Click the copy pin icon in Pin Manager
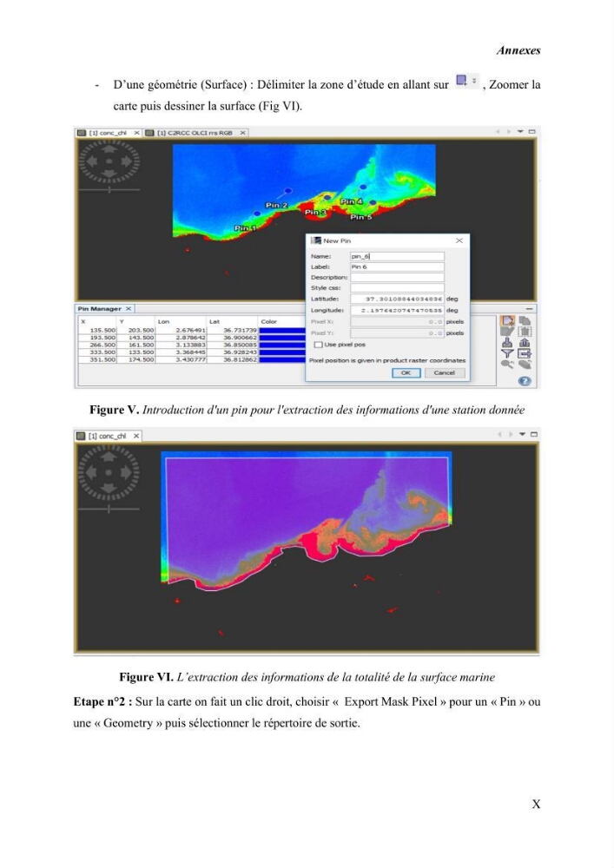This screenshot has width=614, height=868. (x=525, y=321)
